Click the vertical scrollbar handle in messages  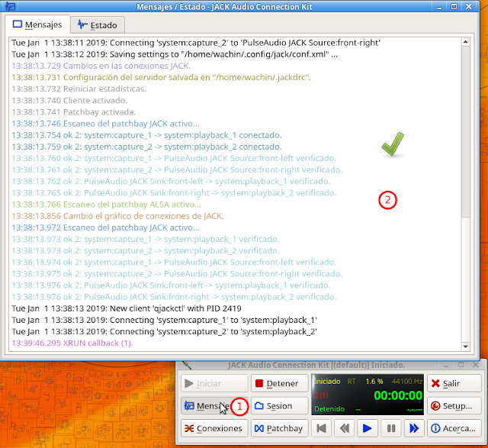466,131
